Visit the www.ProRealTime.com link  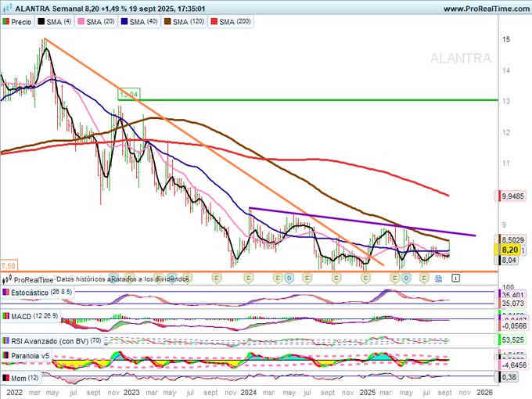pyautogui.click(x=487, y=9)
